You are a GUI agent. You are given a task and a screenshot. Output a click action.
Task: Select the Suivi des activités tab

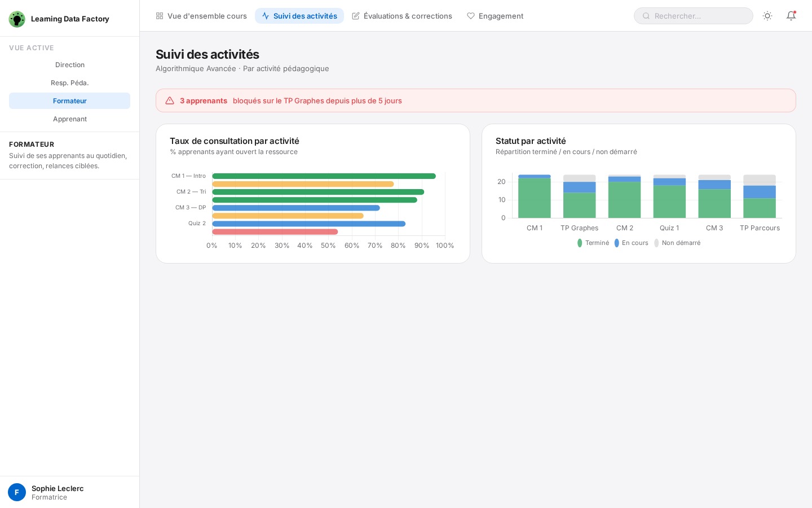coord(299,16)
